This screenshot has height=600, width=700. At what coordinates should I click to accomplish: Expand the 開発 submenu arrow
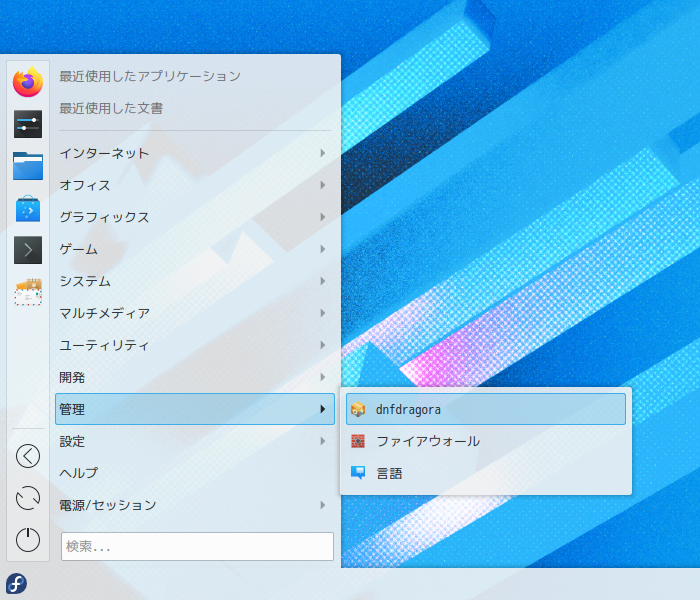tap(322, 377)
